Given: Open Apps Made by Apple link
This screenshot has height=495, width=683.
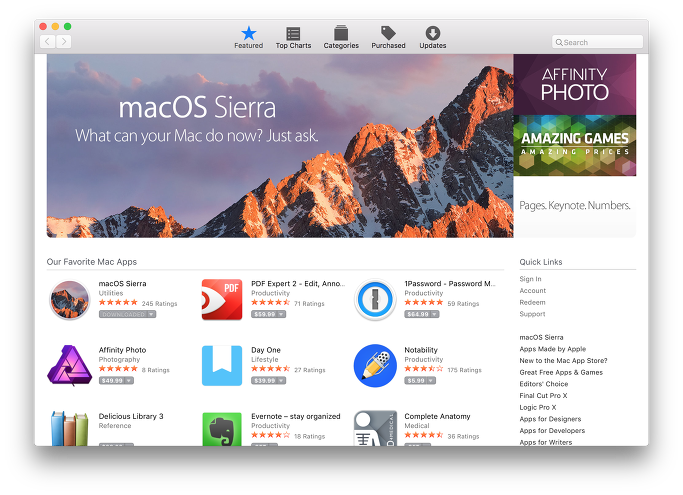Looking at the screenshot, I should pyautogui.click(x=552, y=349).
